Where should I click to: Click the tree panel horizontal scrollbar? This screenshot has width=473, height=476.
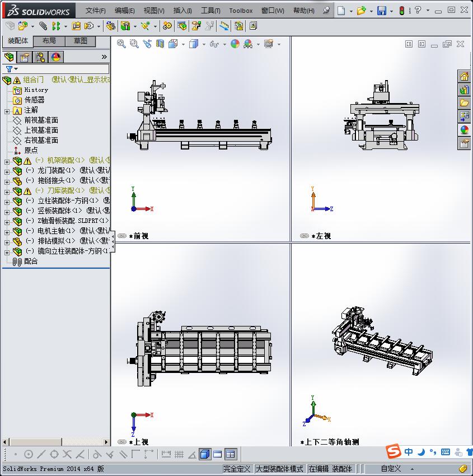click(x=55, y=442)
